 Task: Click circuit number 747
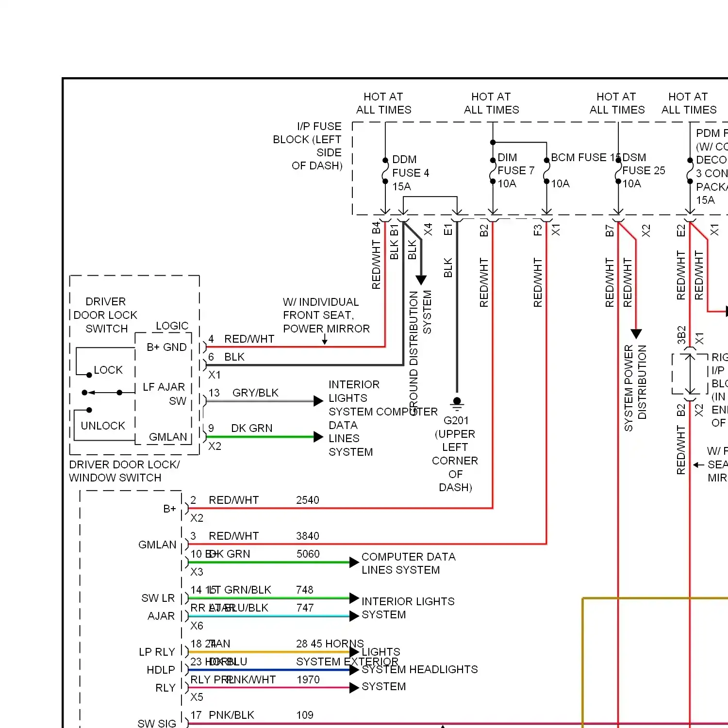(305, 608)
